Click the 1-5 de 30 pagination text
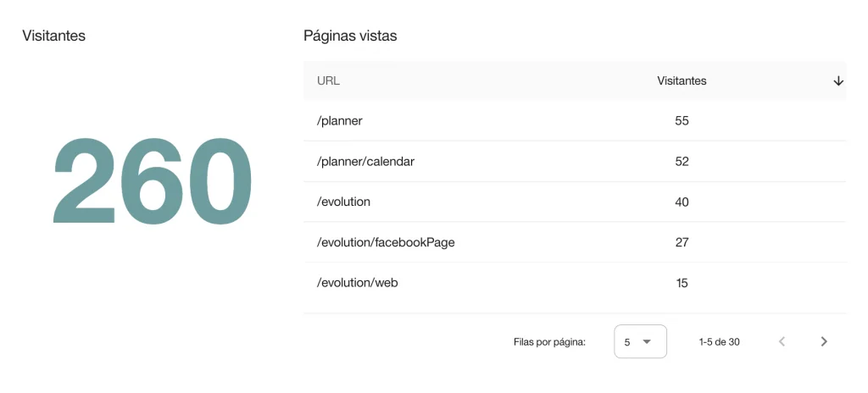The width and height of the screenshot is (868, 393). (719, 342)
